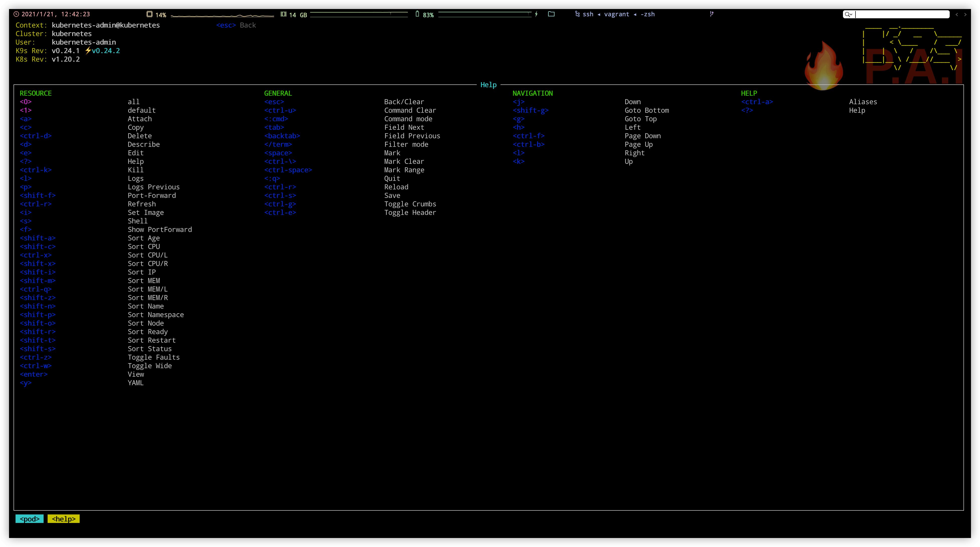Go to previous search match arrow
Image resolution: width=980 pixels, height=547 pixels.
tap(957, 15)
